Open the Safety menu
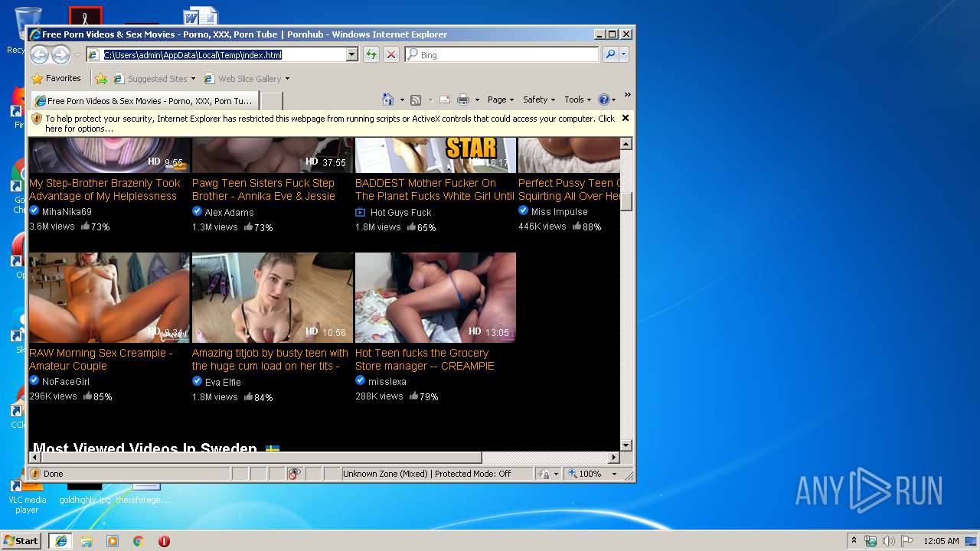The height and width of the screenshot is (551, 980). pos(539,99)
